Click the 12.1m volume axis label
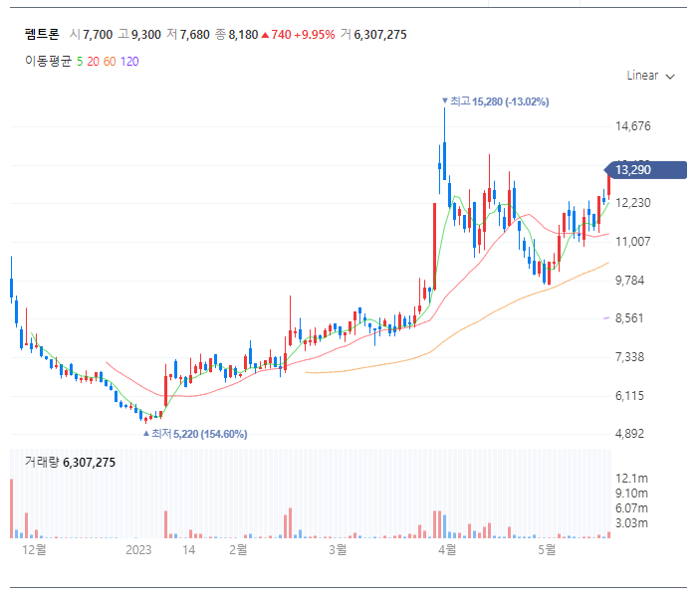The height and width of the screenshot is (596, 700). (631, 479)
